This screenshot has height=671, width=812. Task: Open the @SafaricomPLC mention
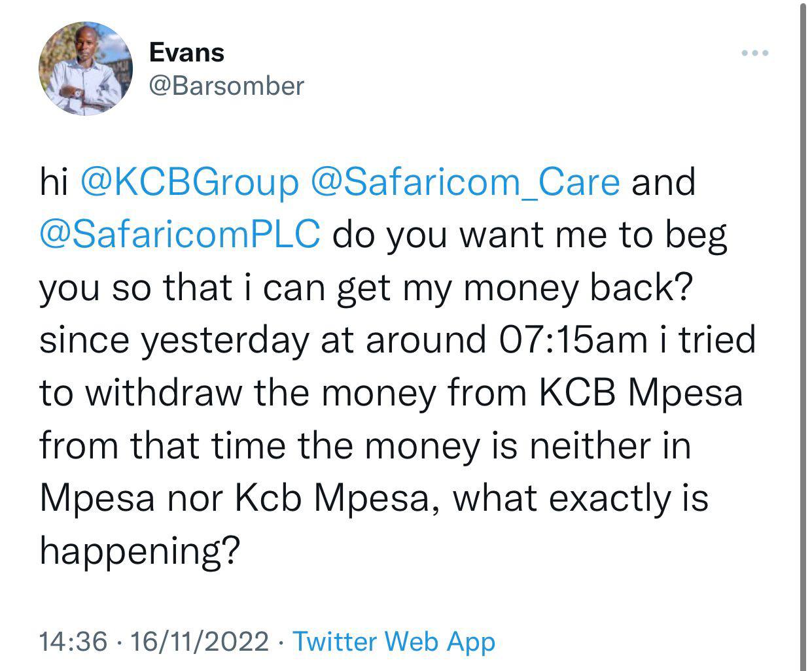[180, 234]
